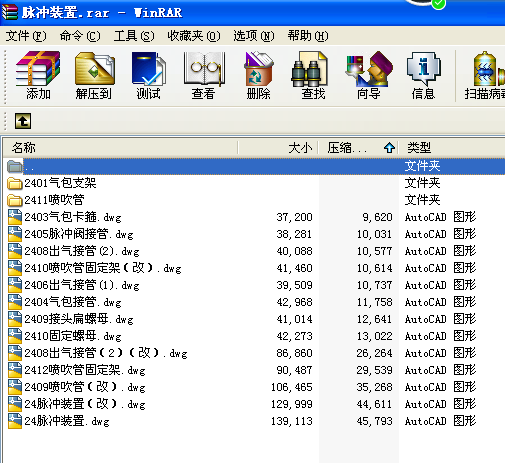The image size is (505, 463).
Task: Sort by the 压缩... column header
Action: tap(358, 148)
